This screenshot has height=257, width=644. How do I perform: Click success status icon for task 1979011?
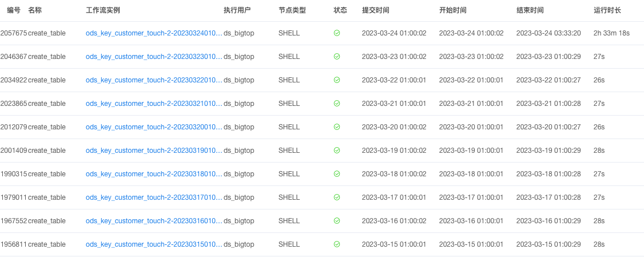tap(337, 197)
